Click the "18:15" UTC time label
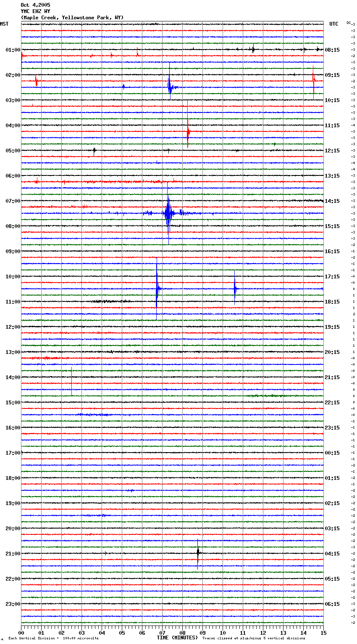This screenshot has height=644, width=357. click(332, 302)
